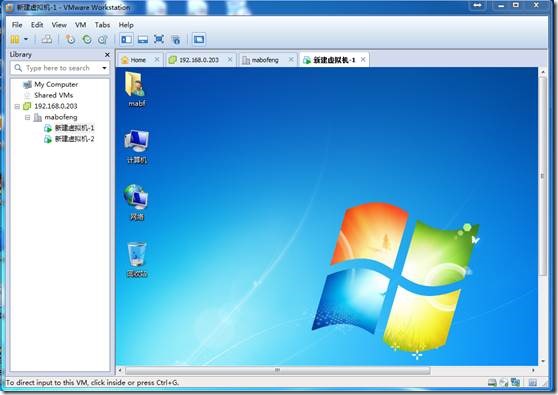Open the Library search filter dropdown

[x=104, y=68]
